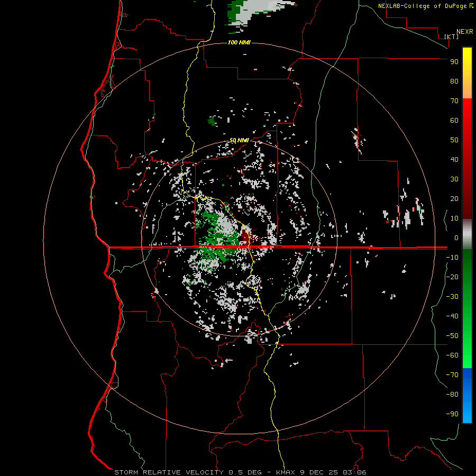Select the -20 value on velocity scale
476x476 pixels.
click(x=452, y=277)
